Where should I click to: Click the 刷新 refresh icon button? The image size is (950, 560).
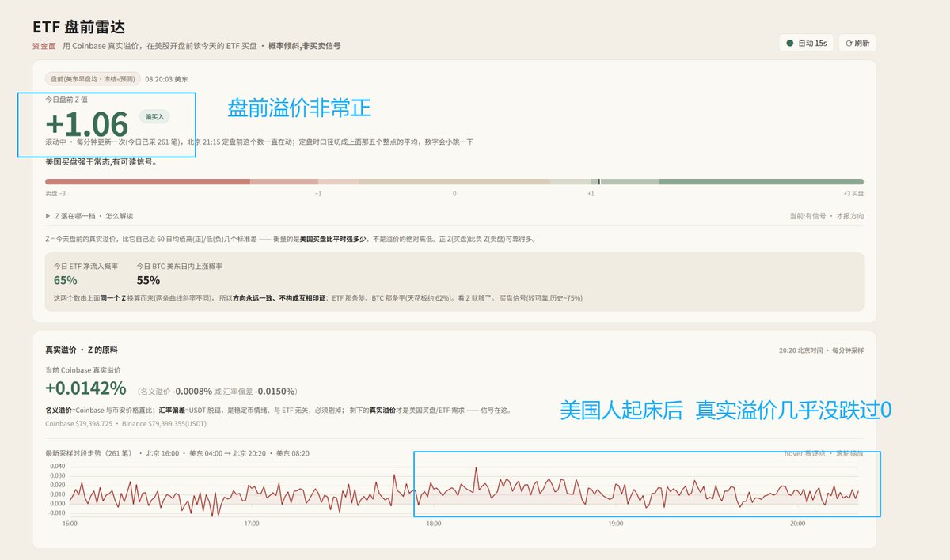[x=857, y=43]
